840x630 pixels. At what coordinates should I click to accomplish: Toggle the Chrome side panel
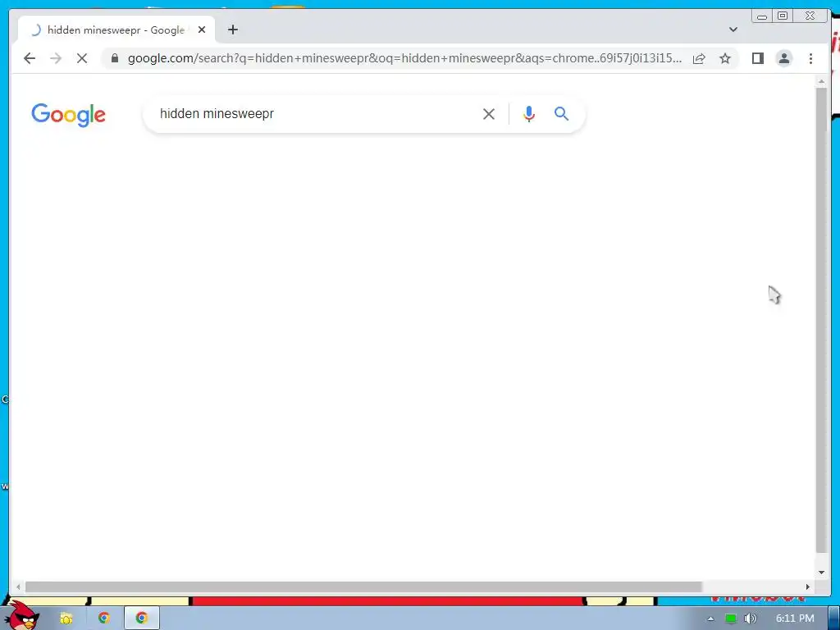[757, 58]
